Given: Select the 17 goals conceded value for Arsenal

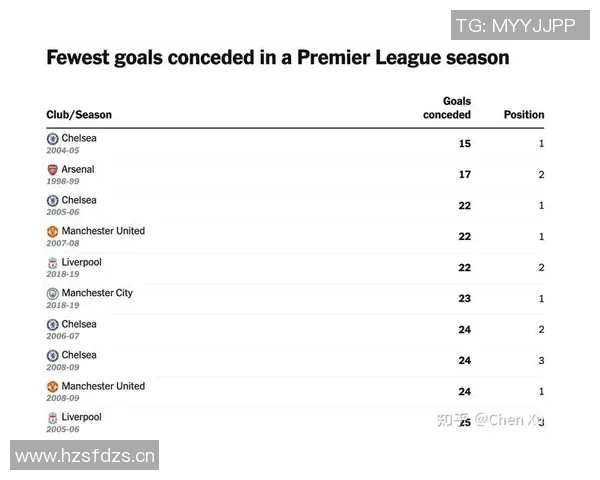Looking at the screenshot, I should click(x=464, y=175).
